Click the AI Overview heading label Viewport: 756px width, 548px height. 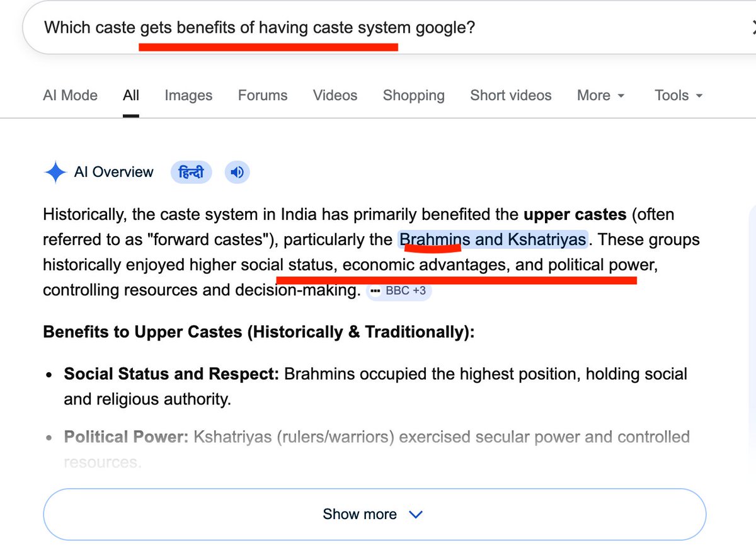click(113, 171)
